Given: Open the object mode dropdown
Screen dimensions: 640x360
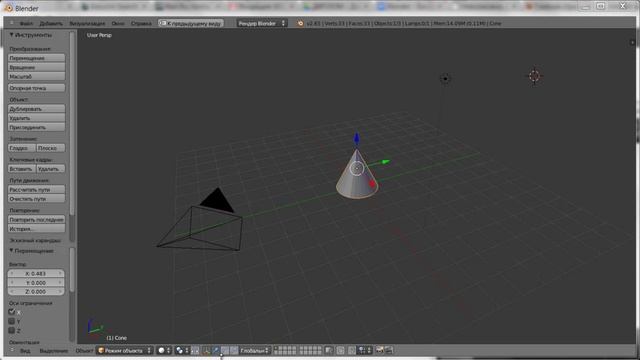Looking at the screenshot, I should pos(125,351).
